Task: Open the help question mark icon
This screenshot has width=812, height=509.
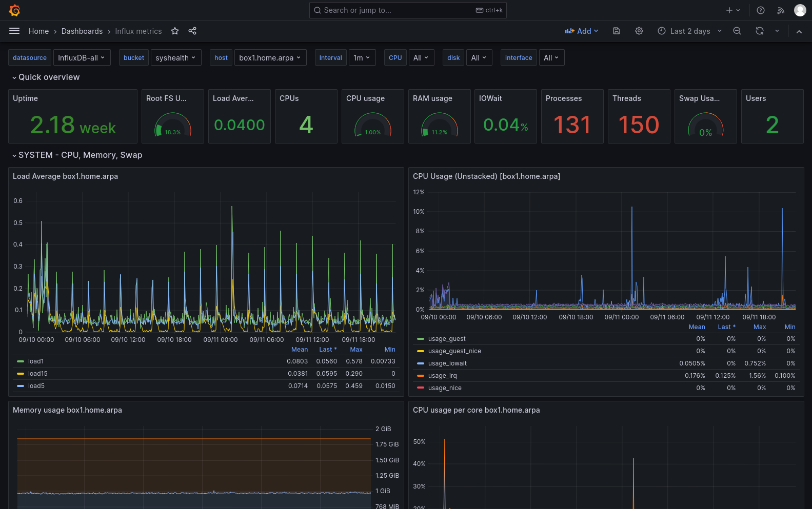Action: coord(761,10)
